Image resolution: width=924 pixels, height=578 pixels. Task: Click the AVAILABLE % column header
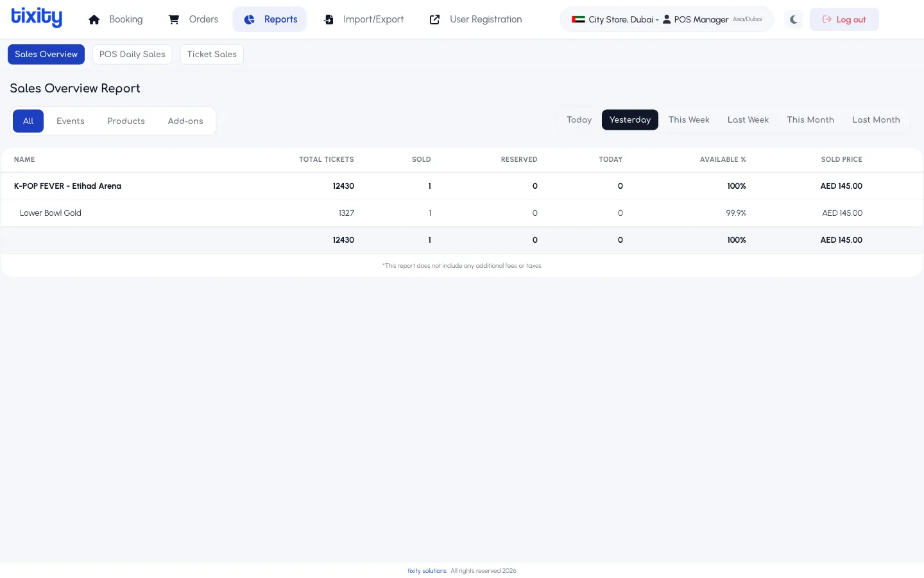tap(723, 159)
